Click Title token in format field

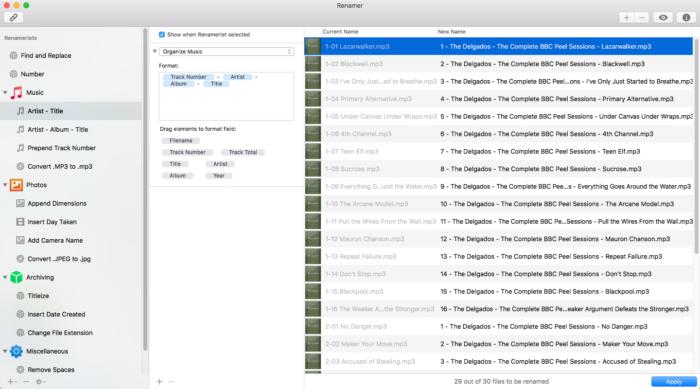[217, 84]
